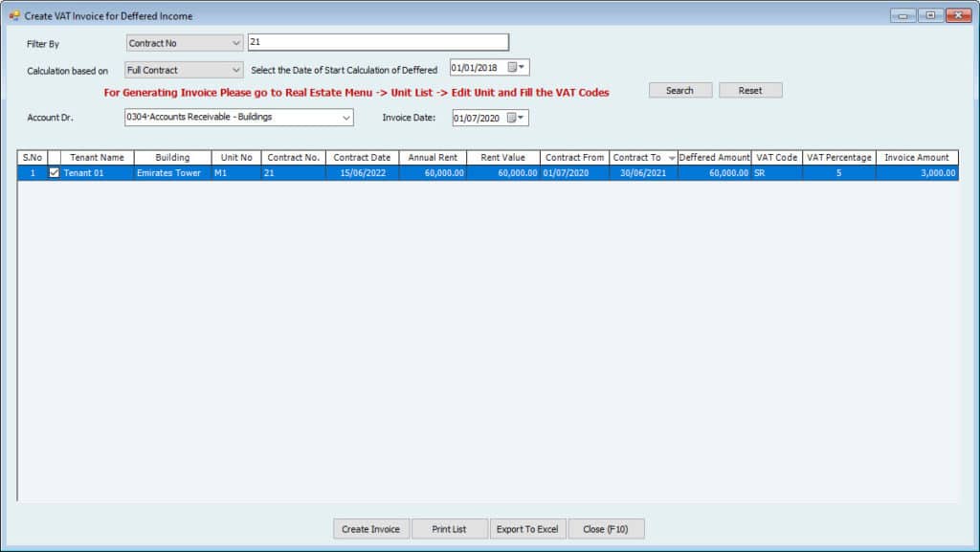The height and width of the screenshot is (552, 980).
Task: Click the contract number filter text field
Action: point(377,42)
